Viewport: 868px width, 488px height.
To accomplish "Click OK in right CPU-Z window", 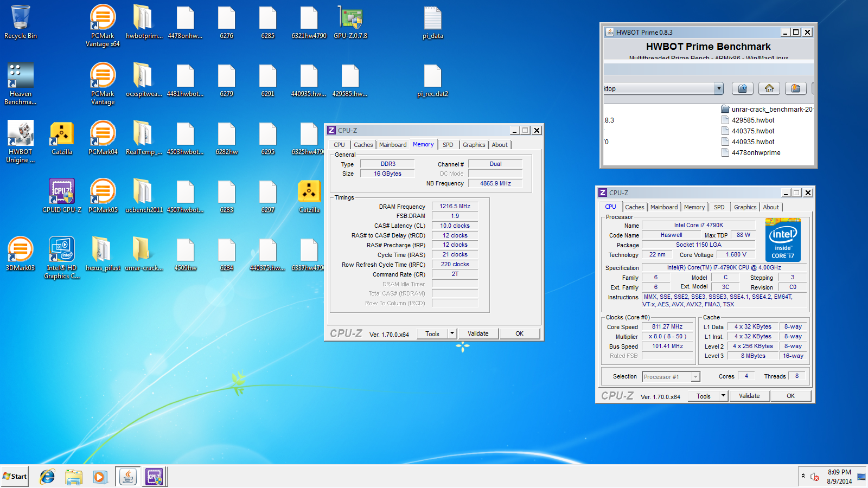I will point(790,396).
